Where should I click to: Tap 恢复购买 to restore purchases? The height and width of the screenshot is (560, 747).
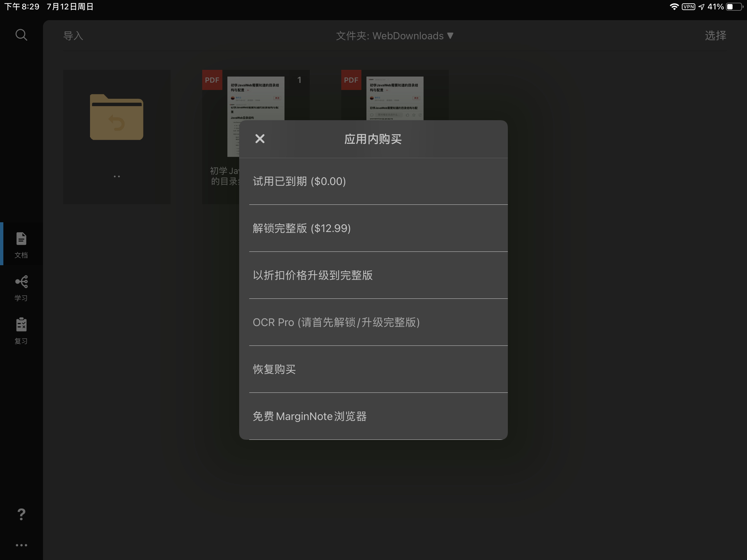[x=373, y=369]
